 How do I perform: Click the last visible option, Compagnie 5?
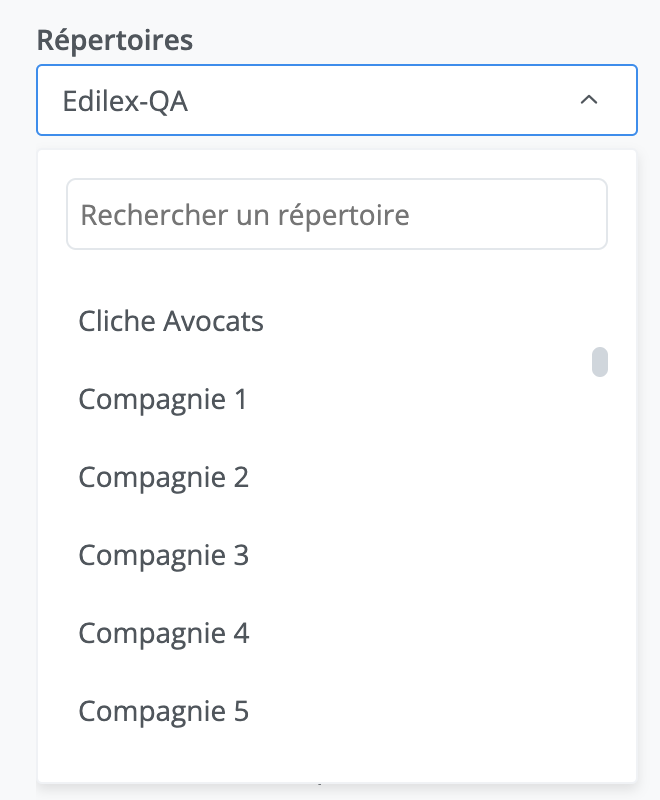(164, 711)
